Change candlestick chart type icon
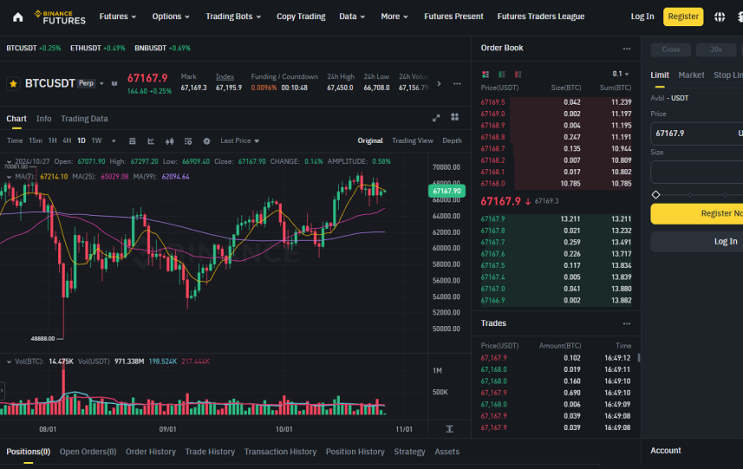 (x=169, y=141)
